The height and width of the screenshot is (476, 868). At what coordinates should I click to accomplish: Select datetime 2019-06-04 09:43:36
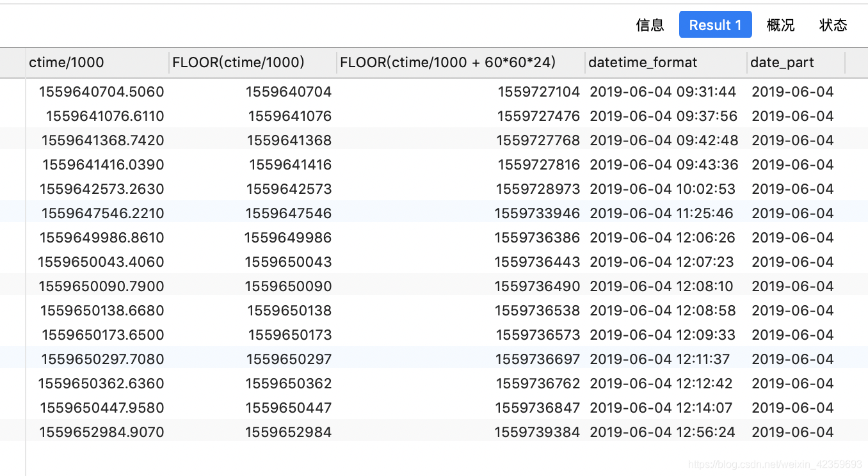pos(664,164)
